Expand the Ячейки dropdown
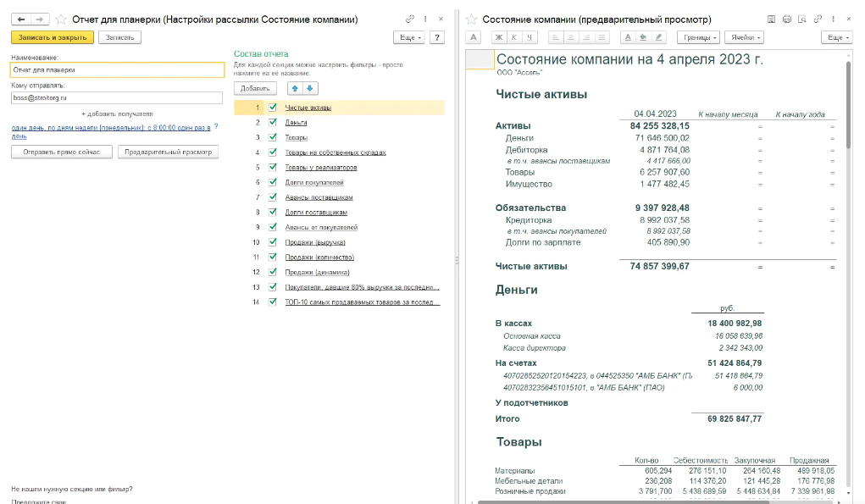 [x=746, y=37]
